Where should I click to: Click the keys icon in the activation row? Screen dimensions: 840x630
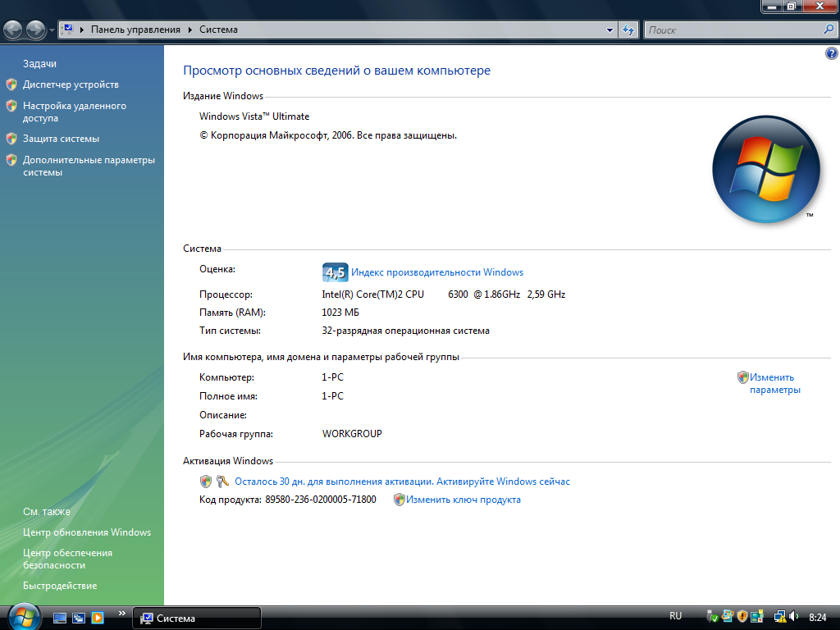pos(222,482)
